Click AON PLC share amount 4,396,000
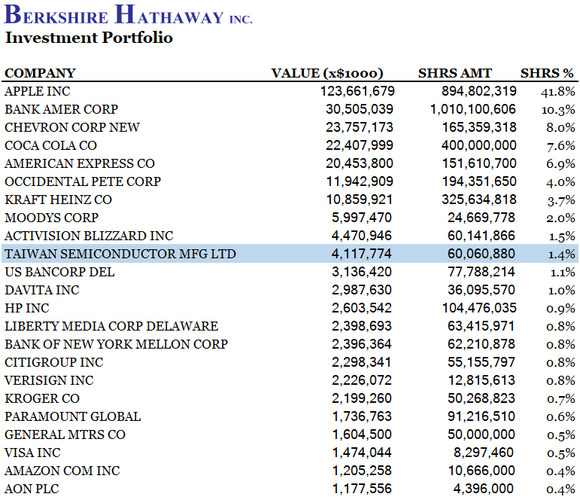This screenshot has height=500, width=580. pyautogui.click(x=483, y=489)
